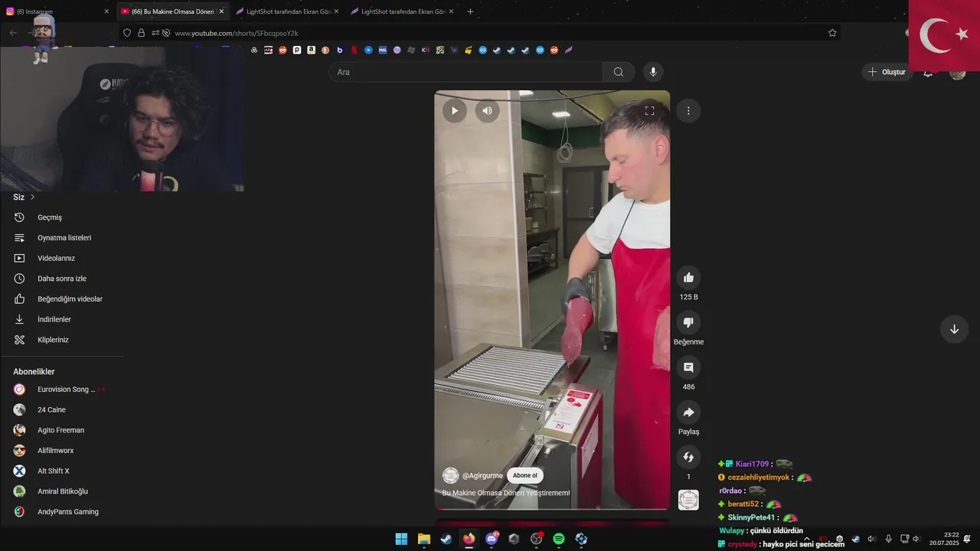Play the YouTube Shorts video
The height and width of the screenshot is (551, 980).
[454, 111]
